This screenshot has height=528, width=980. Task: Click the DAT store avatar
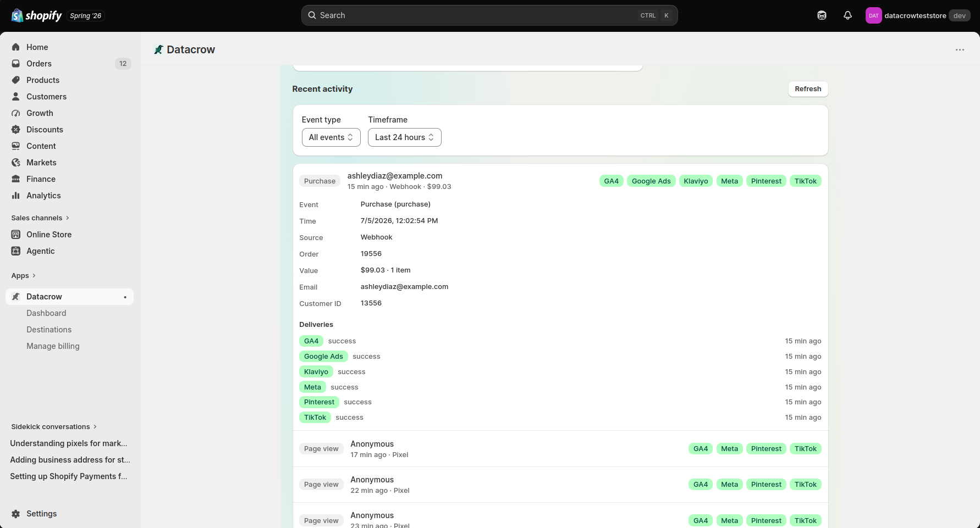pyautogui.click(x=873, y=15)
